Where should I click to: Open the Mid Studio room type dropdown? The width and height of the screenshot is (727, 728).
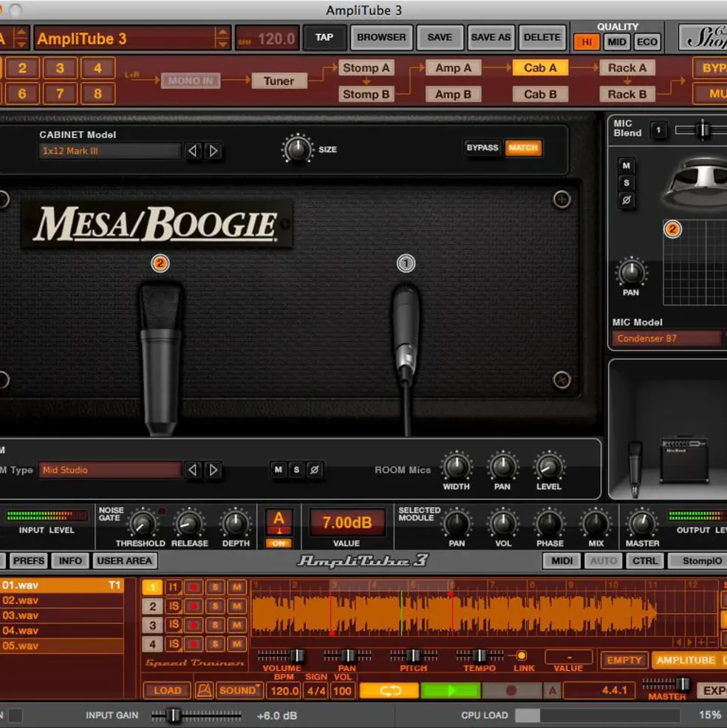pos(110,470)
